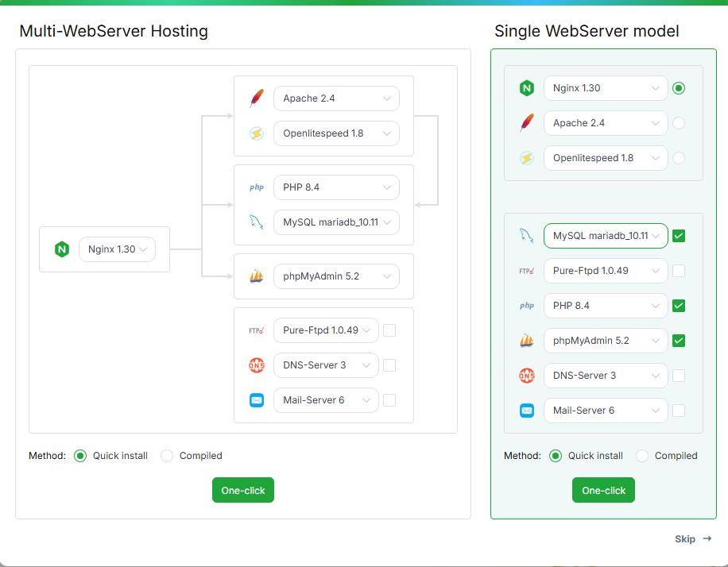Viewport: 728px width, 567px height.
Task: Select Compiled method in Single WebServer model
Action: [x=642, y=456]
